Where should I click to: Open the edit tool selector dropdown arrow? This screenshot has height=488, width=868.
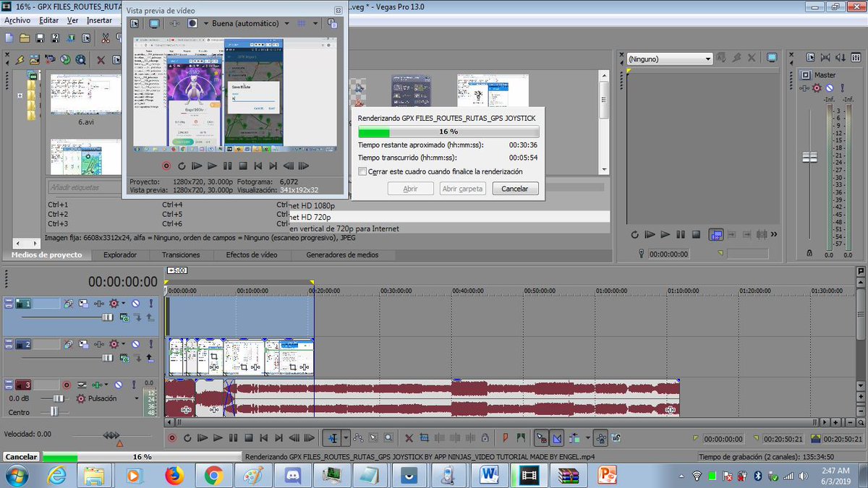click(x=346, y=437)
